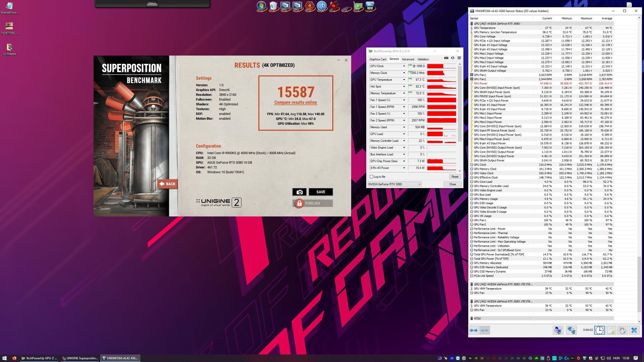Switch to UNIGINE Superposition taskbar item
This screenshot has height=362, width=644.
(80, 358)
